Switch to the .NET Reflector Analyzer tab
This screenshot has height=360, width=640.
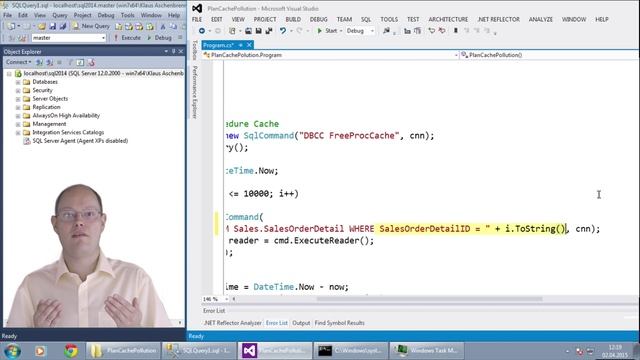point(233,323)
